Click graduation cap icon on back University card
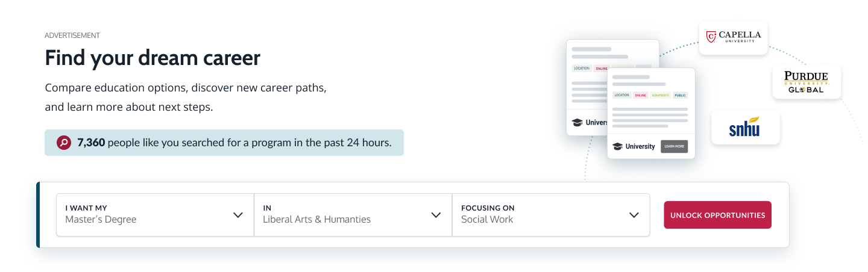Viewport: 868px width, 272px height. (x=577, y=122)
